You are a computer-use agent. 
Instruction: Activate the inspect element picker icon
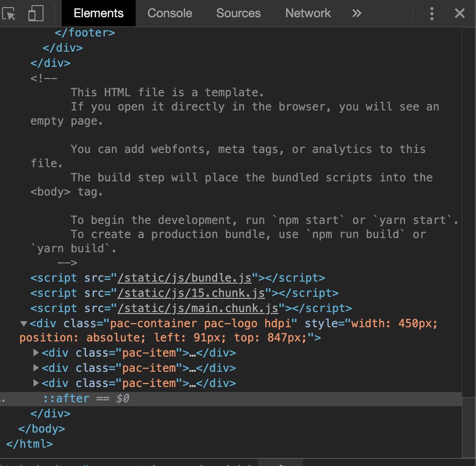[9, 13]
